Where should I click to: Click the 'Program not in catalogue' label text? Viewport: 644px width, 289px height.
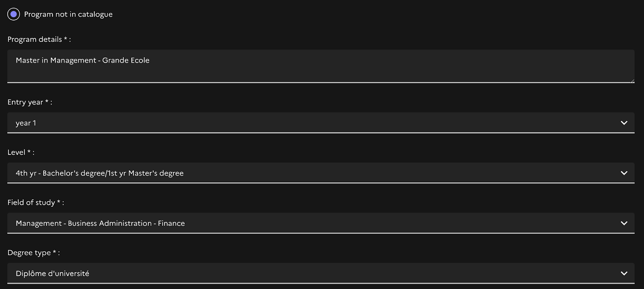coord(68,14)
